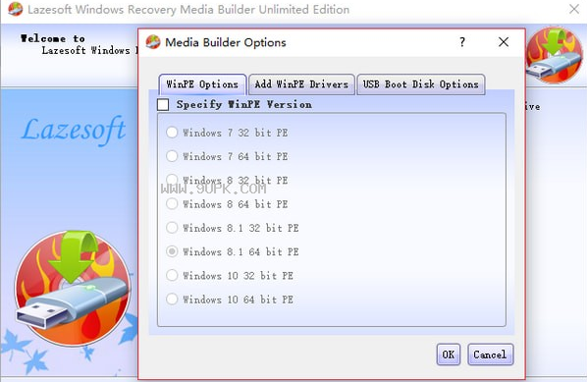Choose Windows 8 64 bit PE option
The width and height of the screenshot is (588, 382).
point(172,203)
